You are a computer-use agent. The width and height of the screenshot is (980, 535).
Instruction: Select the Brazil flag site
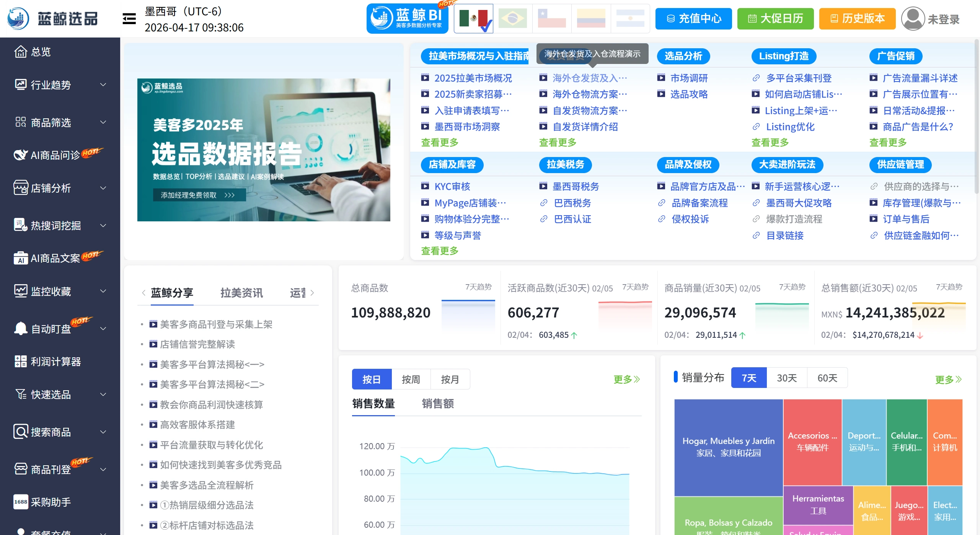pyautogui.click(x=513, y=18)
